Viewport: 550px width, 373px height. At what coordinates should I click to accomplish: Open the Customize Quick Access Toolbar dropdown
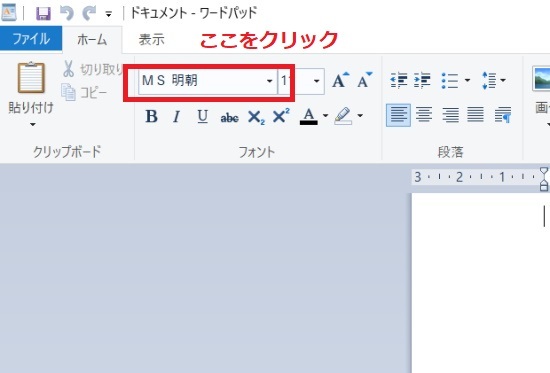pos(109,14)
